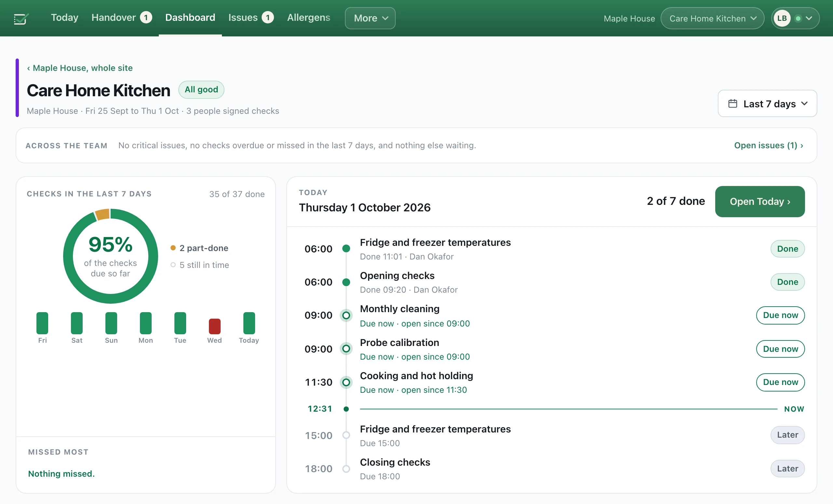Open the LB user avatar menu
The height and width of the screenshot is (504, 833).
point(795,18)
